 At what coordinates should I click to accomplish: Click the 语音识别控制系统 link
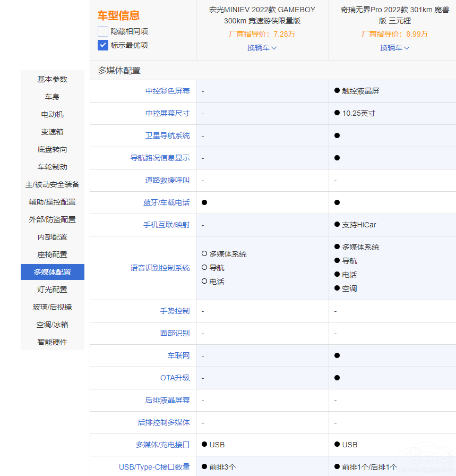(x=160, y=268)
